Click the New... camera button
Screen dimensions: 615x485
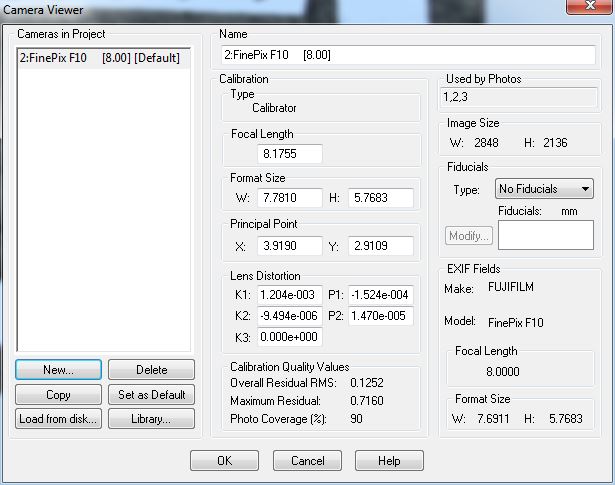(59, 370)
